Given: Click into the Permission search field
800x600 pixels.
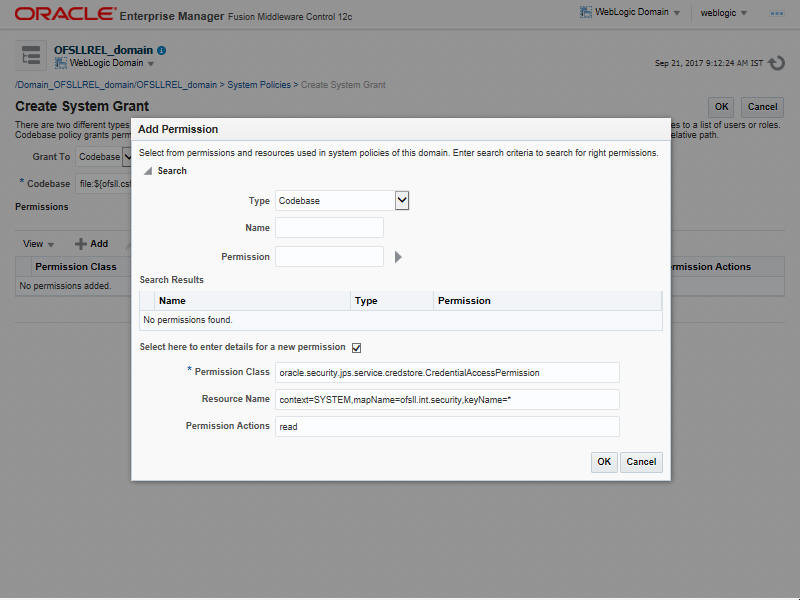Looking at the screenshot, I should 329,257.
